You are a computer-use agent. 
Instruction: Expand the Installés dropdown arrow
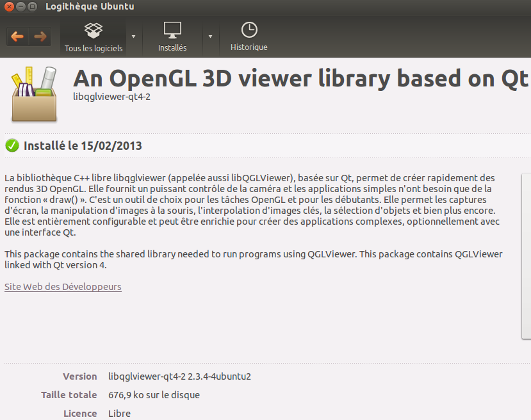coord(210,36)
